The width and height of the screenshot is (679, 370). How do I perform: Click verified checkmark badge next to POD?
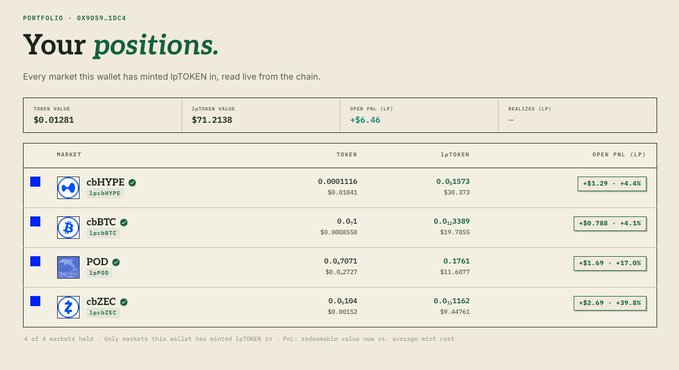click(x=116, y=262)
